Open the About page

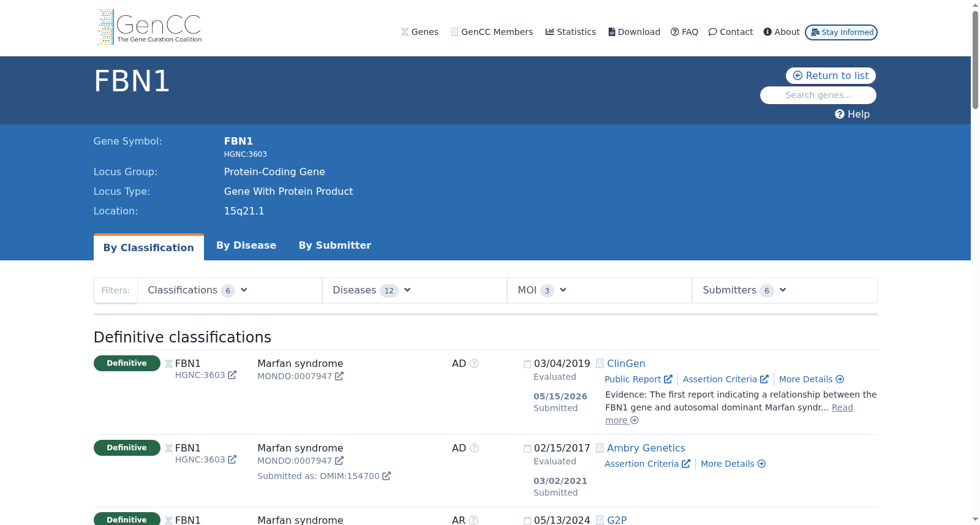point(782,32)
